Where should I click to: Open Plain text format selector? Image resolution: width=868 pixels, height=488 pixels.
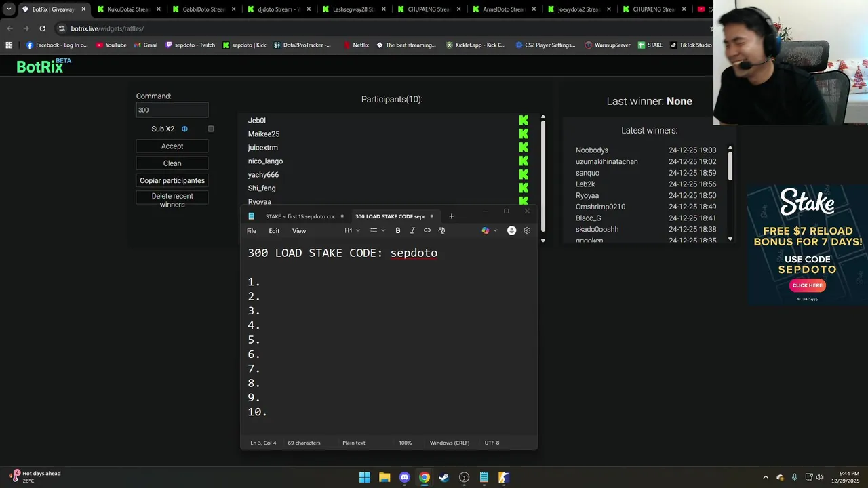354,443
